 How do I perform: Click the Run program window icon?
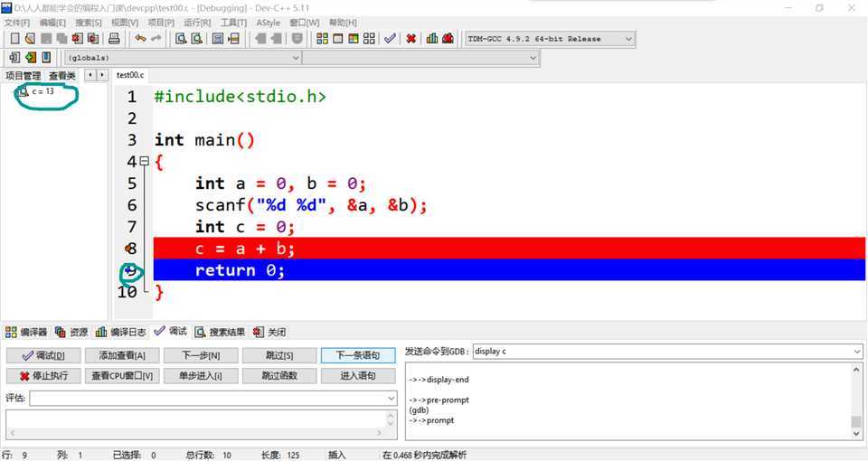point(337,38)
